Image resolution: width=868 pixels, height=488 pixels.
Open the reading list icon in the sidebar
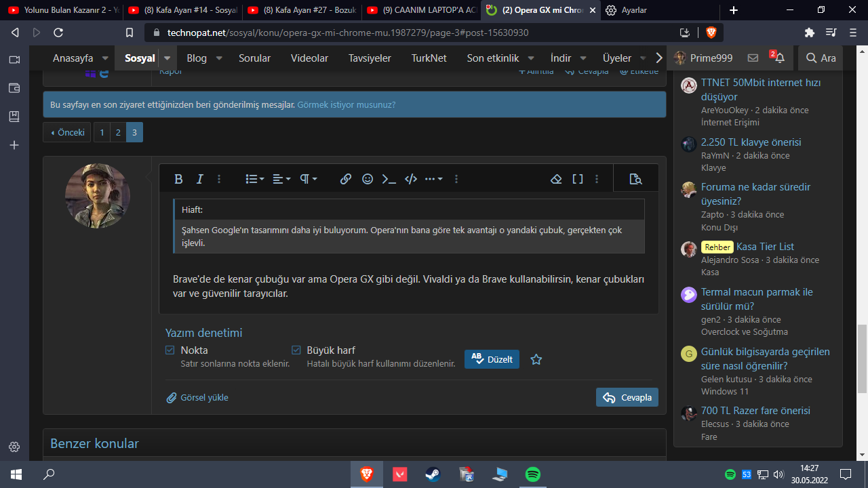point(14,117)
